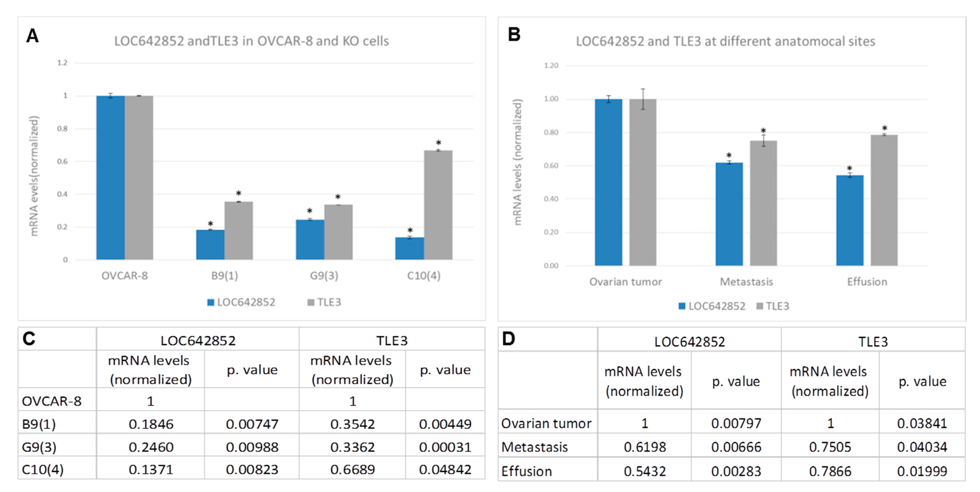Click the blue LOC642852 legend swatch in chart B
This screenshot has height=492, width=980.
coord(682,306)
